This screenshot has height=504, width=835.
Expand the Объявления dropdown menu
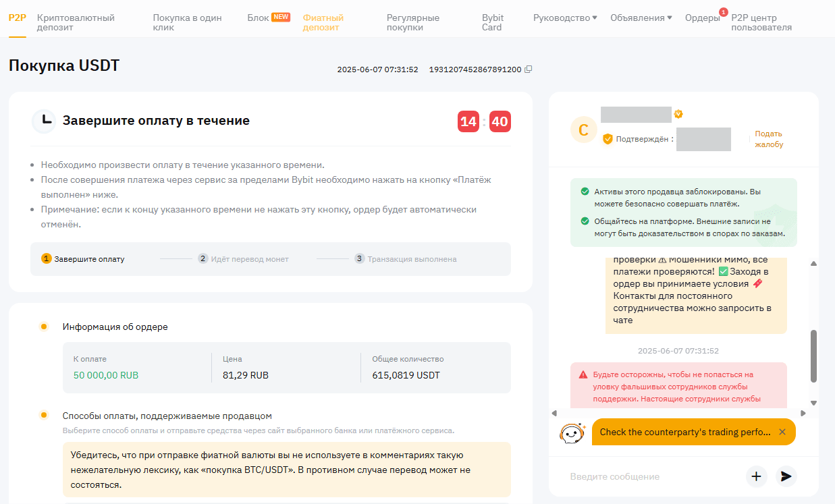pyautogui.click(x=641, y=18)
